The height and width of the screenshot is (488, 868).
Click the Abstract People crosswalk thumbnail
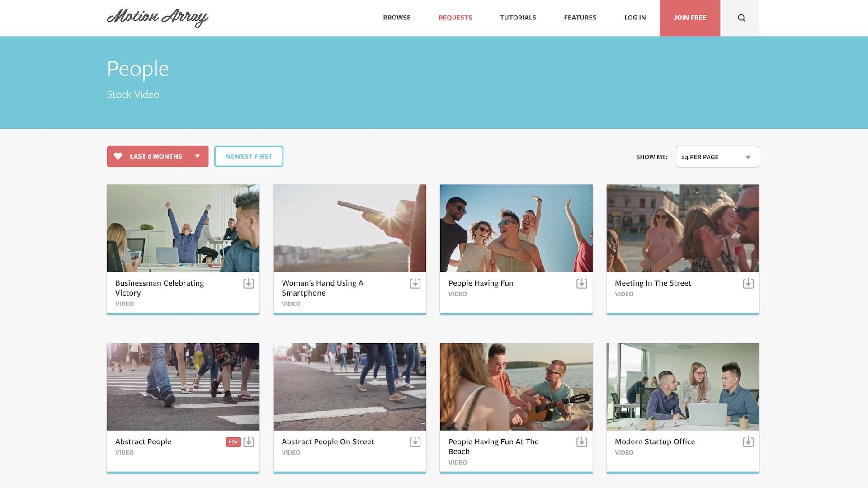click(183, 387)
